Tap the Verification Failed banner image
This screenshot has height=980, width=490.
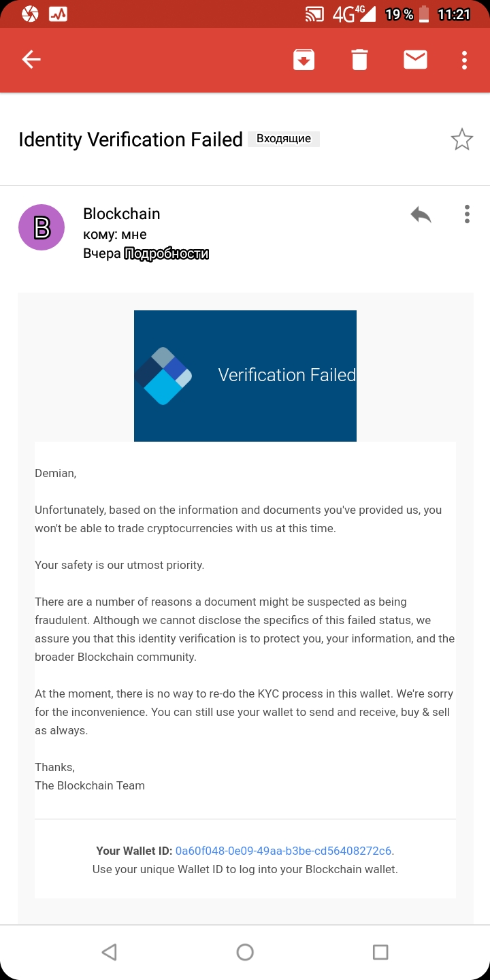point(245,376)
